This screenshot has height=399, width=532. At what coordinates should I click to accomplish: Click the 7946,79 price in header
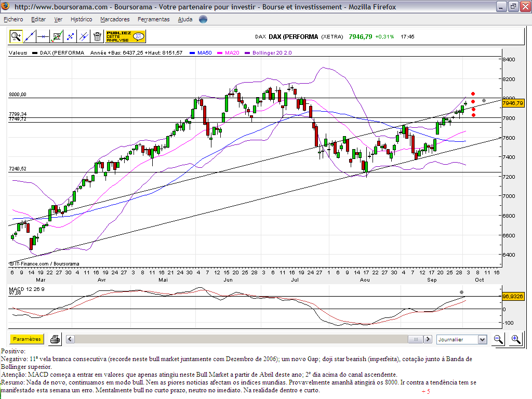click(361, 37)
